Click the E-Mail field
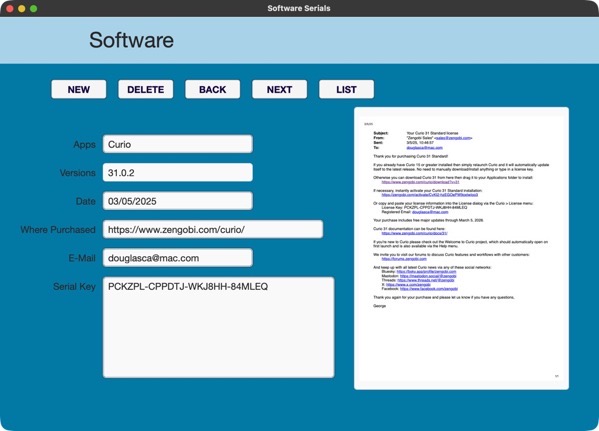 178,258
